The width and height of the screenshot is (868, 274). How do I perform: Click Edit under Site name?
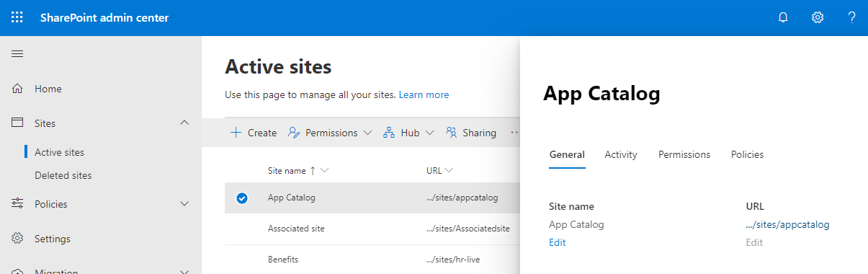(558, 242)
